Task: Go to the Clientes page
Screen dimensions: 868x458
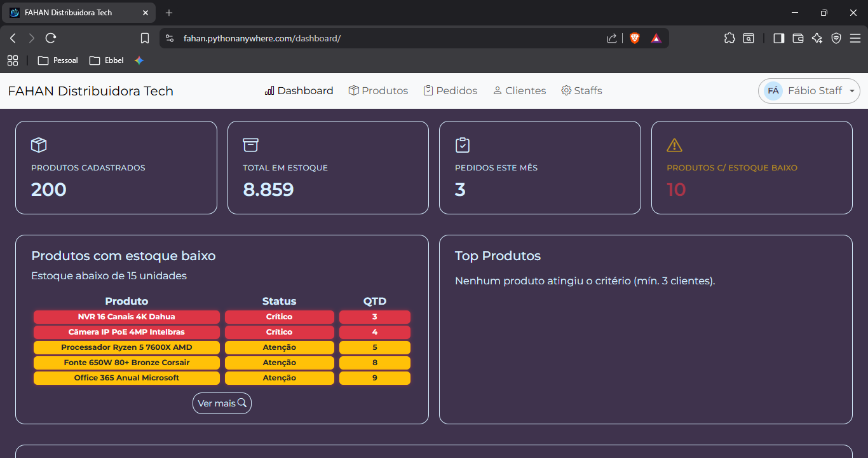Action: pos(519,91)
